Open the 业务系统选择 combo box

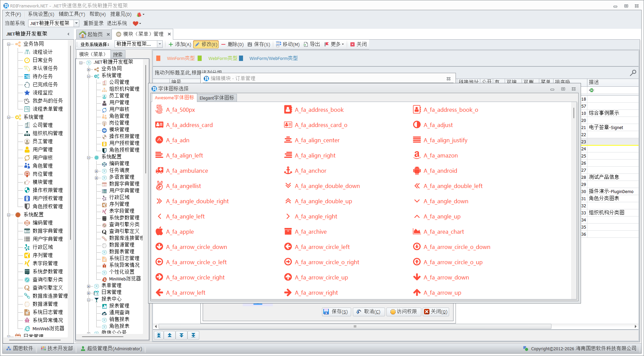(160, 44)
